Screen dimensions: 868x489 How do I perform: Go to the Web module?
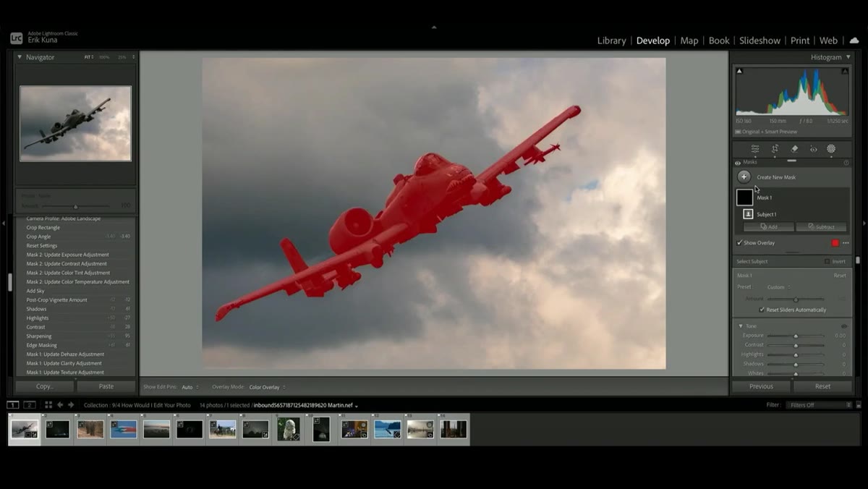pos(828,41)
